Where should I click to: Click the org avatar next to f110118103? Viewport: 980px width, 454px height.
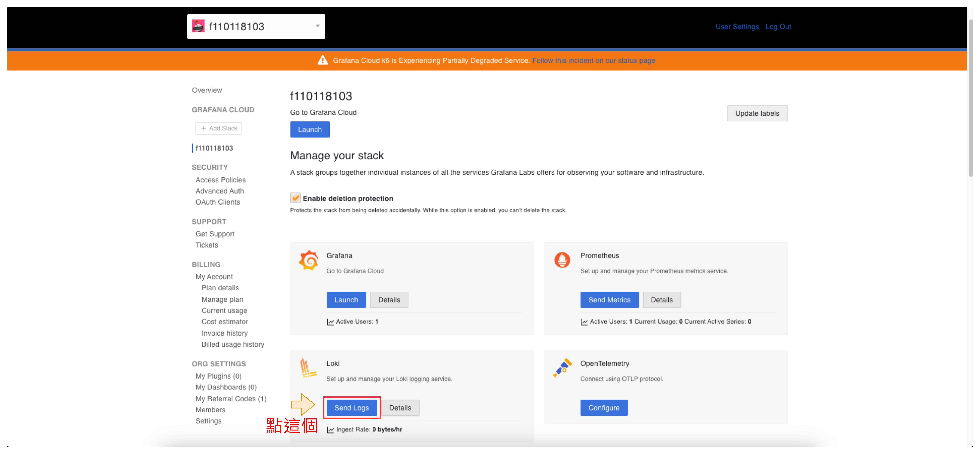pyautogui.click(x=198, y=26)
